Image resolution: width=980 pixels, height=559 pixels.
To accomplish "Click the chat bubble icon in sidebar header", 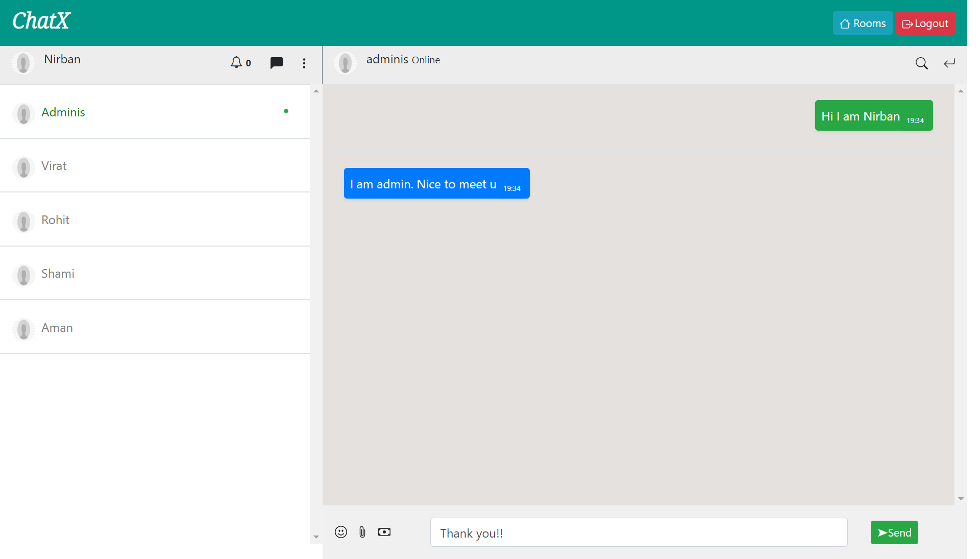I will 276,63.
